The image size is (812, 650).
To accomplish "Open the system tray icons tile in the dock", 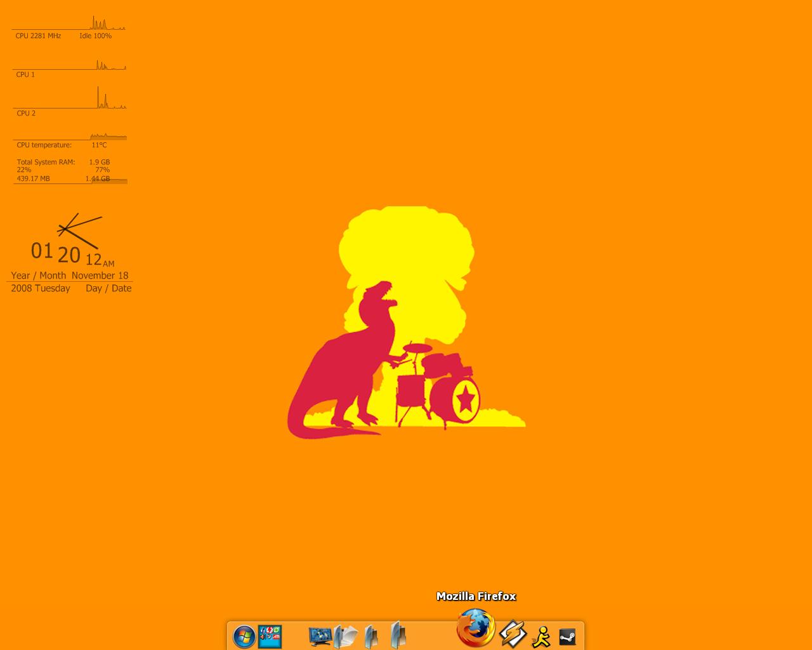I will (x=270, y=637).
